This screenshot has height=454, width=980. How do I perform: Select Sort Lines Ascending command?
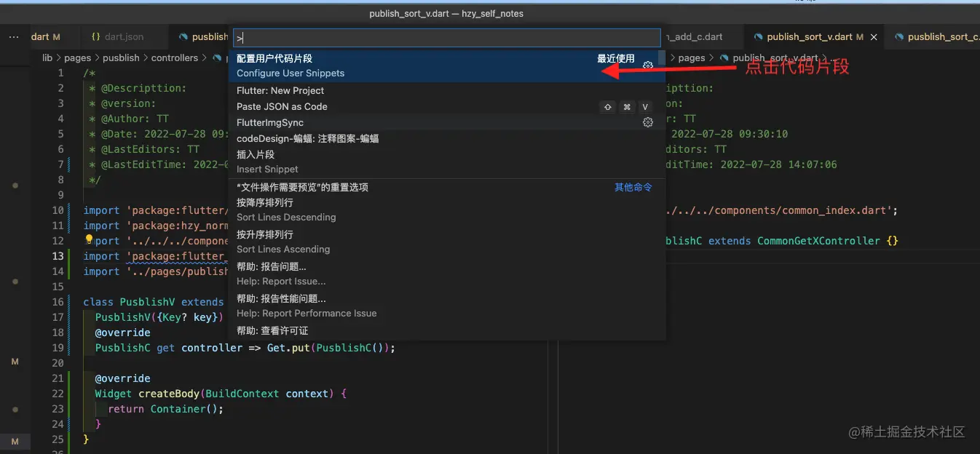click(446, 242)
